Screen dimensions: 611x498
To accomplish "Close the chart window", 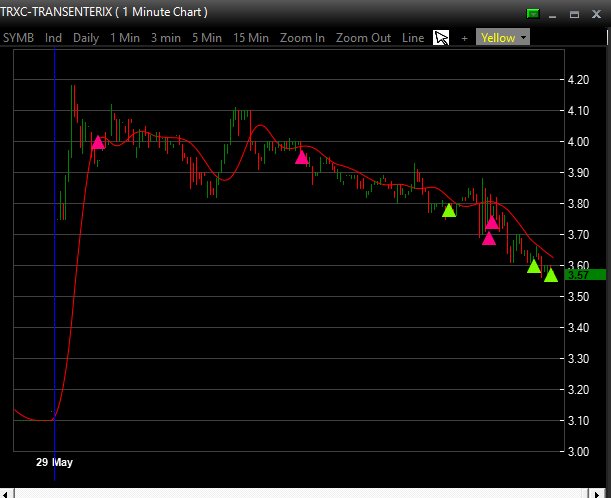I will [596, 14].
